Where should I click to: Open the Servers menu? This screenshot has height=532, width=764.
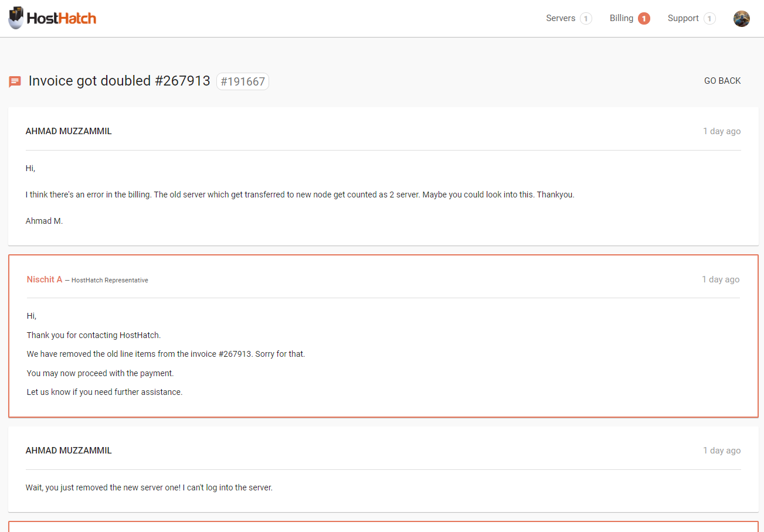[x=561, y=18]
